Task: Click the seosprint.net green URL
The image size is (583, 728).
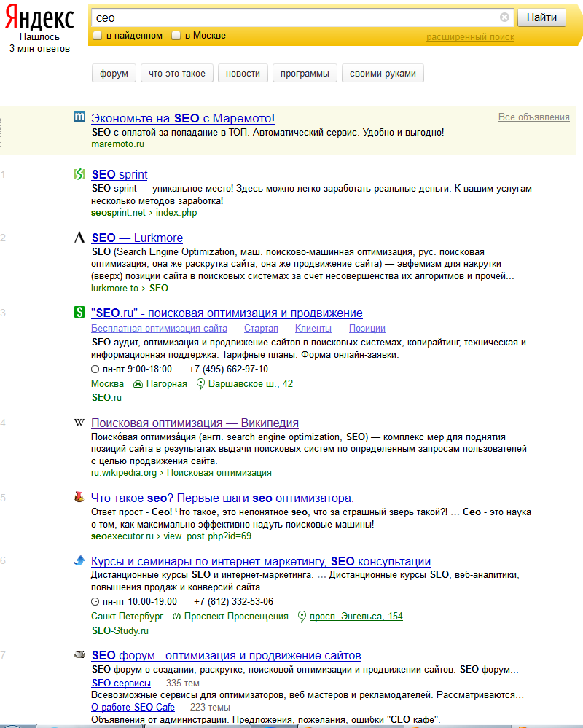Action: (118, 213)
